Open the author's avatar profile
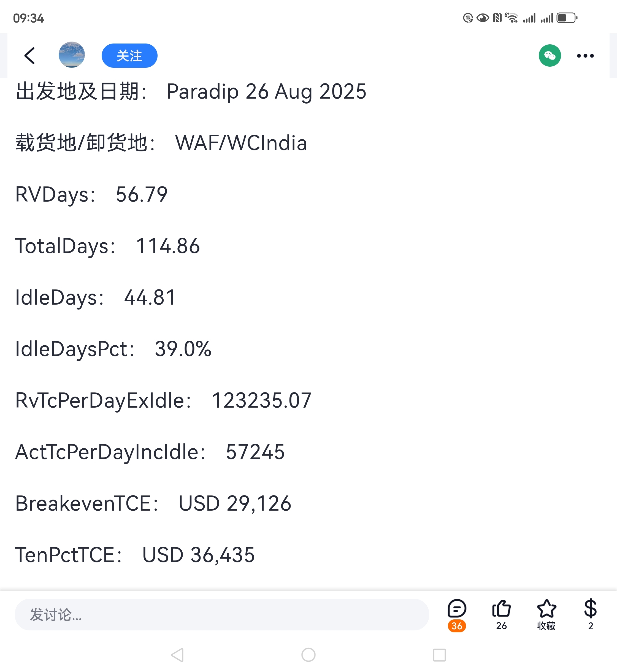Viewport: 617px width, 672px height. (x=71, y=55)
